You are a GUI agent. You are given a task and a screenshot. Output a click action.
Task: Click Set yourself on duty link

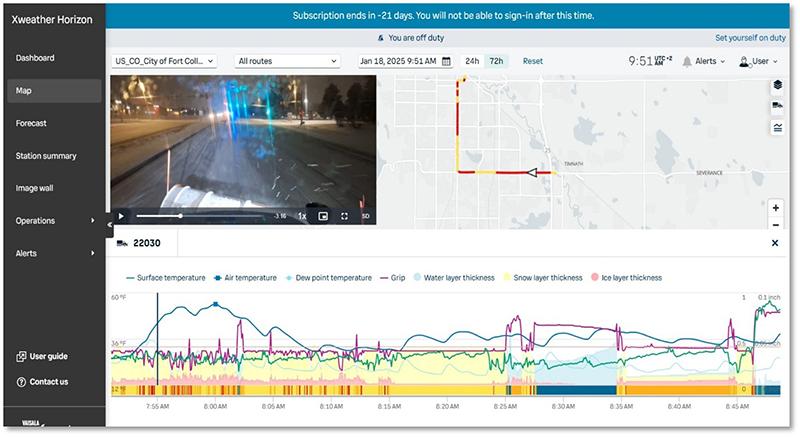[x=750, y=38]
